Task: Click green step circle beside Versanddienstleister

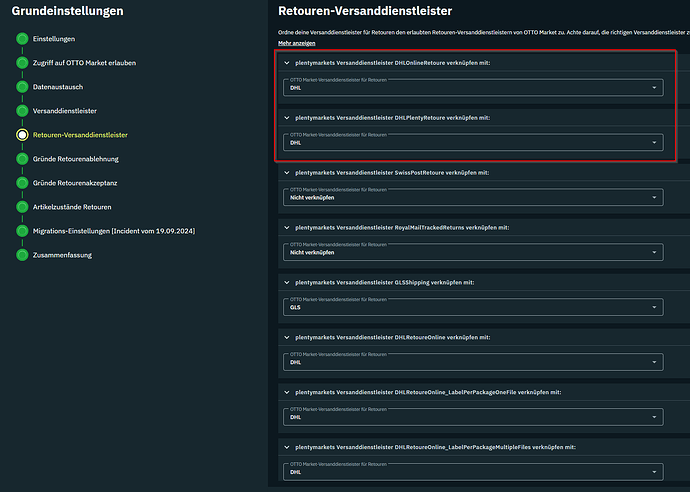Action: pos(22,111)
